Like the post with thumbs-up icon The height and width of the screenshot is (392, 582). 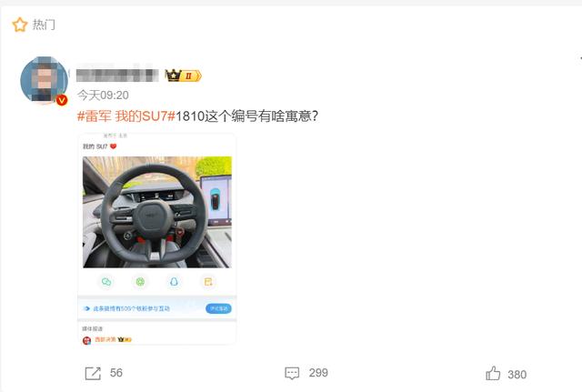coord(493,374)
